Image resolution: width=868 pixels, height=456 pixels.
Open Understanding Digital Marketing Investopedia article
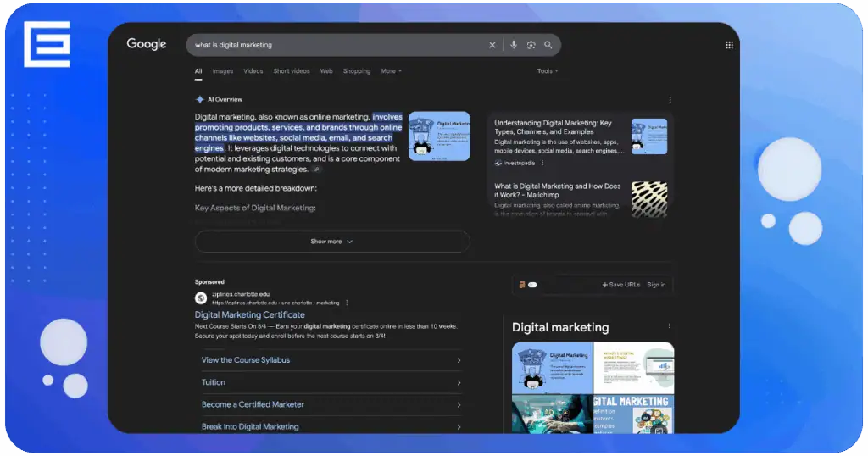(x=553, y=127)
